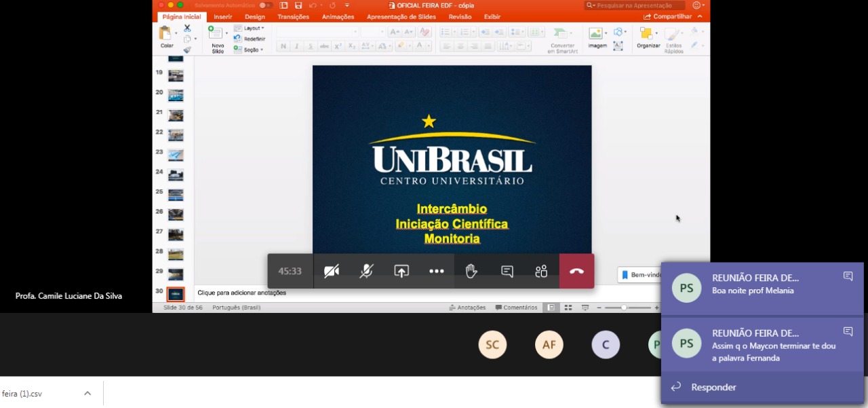Click the text box icon
868x408 pixels.
pyautogui.click(x=618, y=46)
